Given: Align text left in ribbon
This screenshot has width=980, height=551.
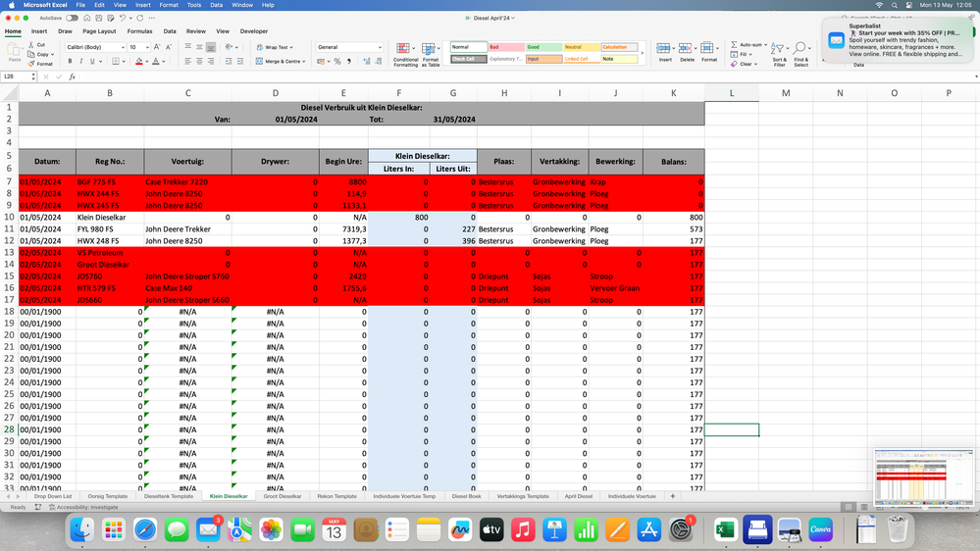Looking at the screenshot, I should (x=188, y=61).
